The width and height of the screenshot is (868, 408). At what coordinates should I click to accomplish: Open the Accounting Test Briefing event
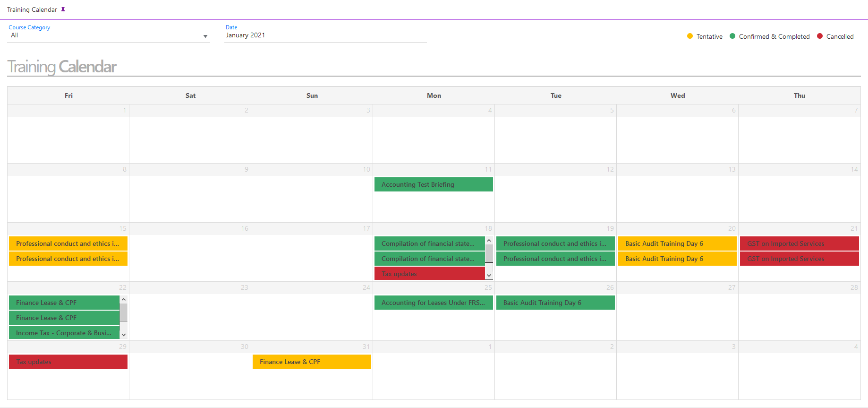click(433, 184)
